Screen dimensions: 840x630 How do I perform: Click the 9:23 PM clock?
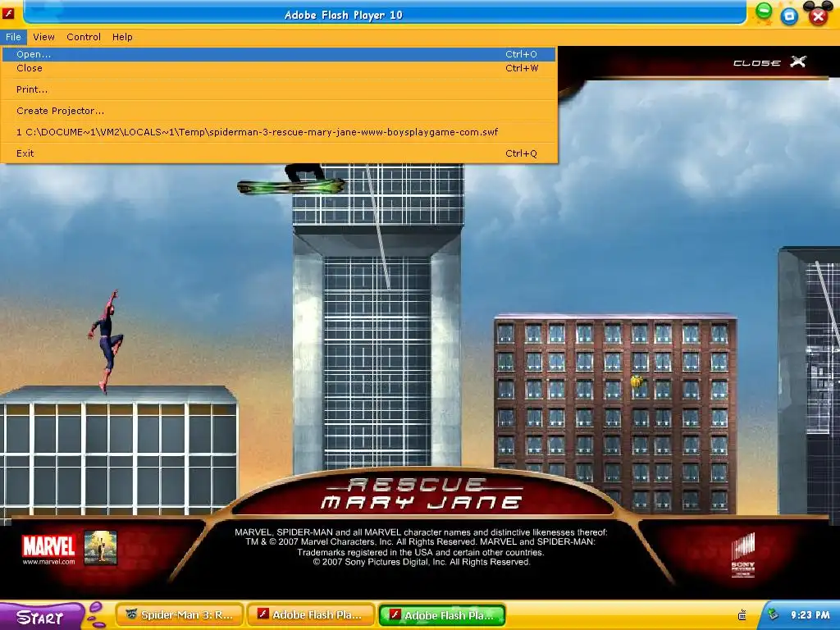click(810, 615)
